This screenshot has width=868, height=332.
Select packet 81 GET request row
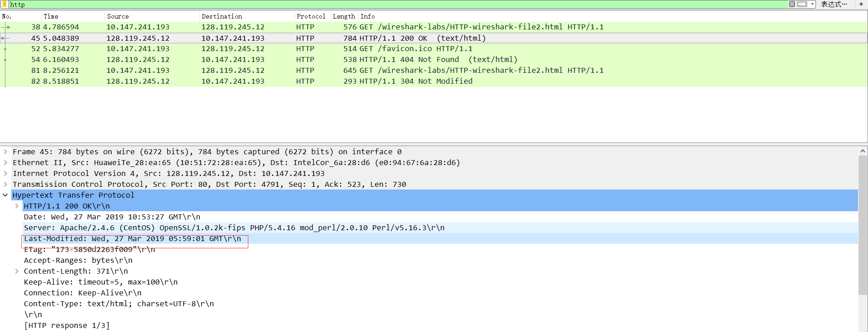pyautogui.click(x=434, y=71)
